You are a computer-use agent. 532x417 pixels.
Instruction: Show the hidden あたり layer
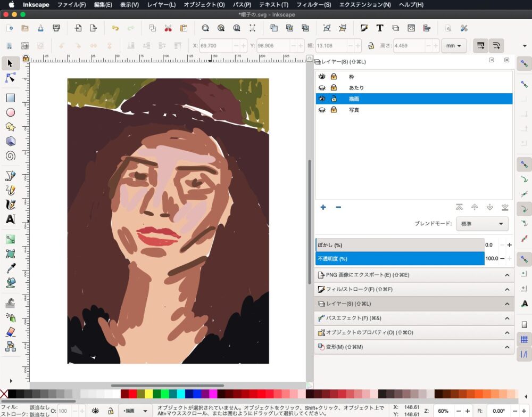pyautogui.click(x=322, y=88)
